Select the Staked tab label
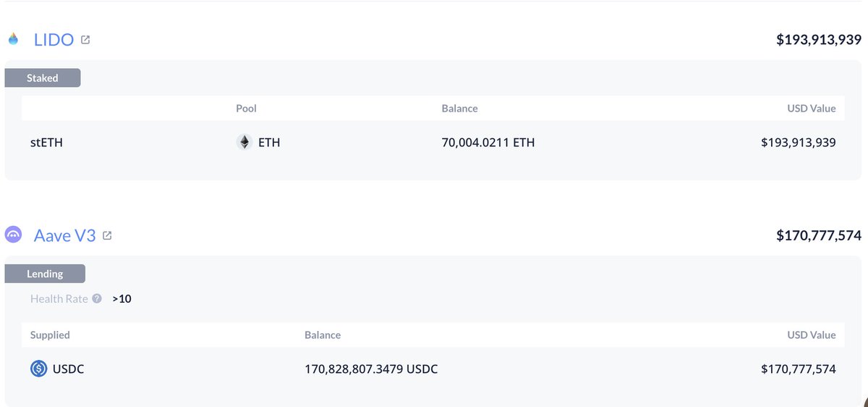 (43, 77)
